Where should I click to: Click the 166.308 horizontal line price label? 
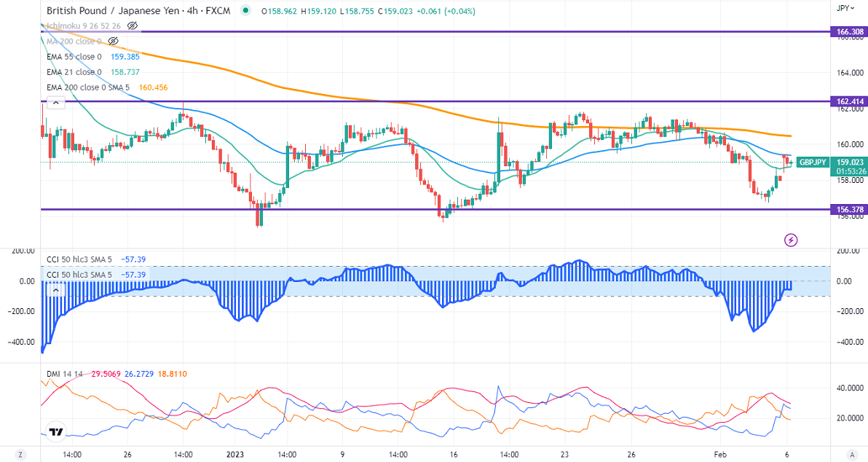tap(850, 32)
